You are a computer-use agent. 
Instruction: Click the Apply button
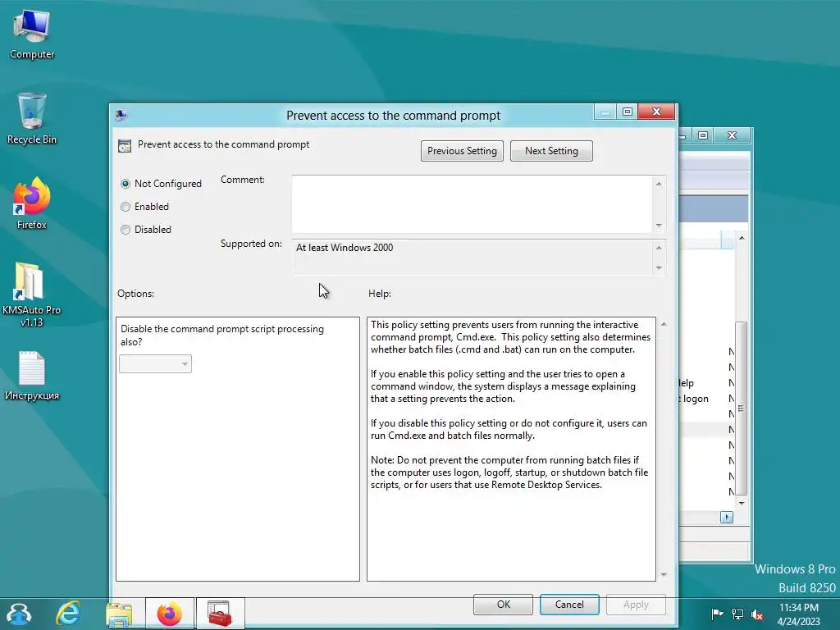[x=636, y=605]
